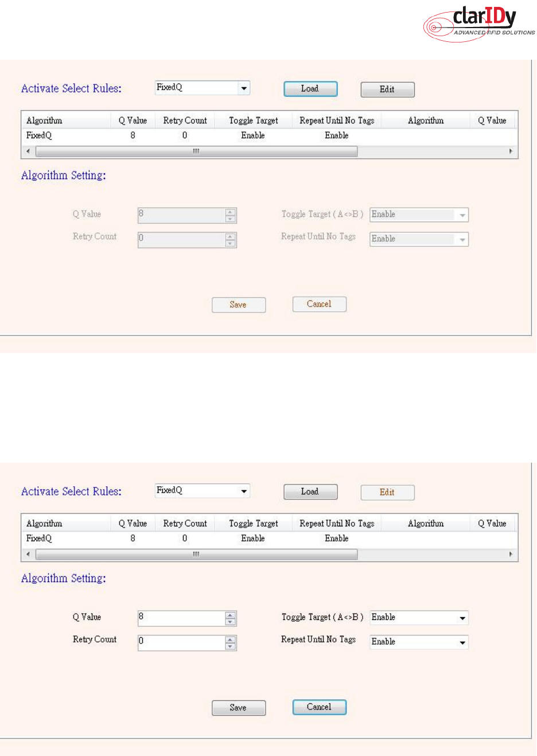Viewport: 537px width, 756px height.
Task: Click Cancel button in upper panel
Action: [319, 304]
